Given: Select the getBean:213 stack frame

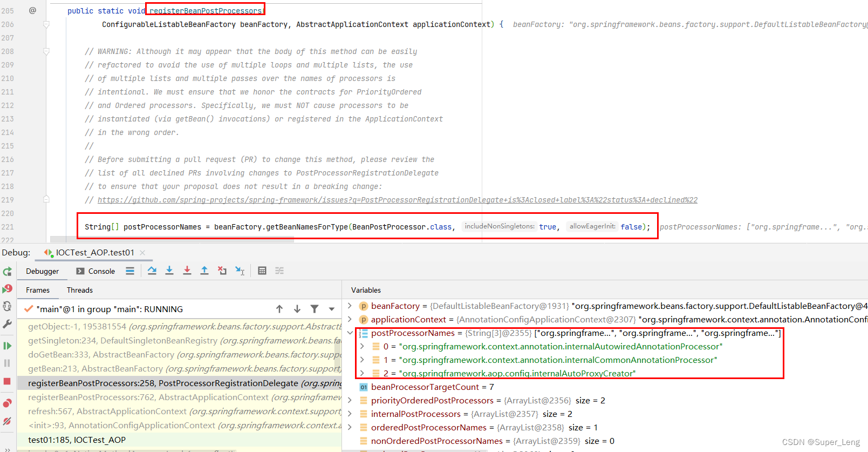Looking at the screenshot, I should 180,369.
